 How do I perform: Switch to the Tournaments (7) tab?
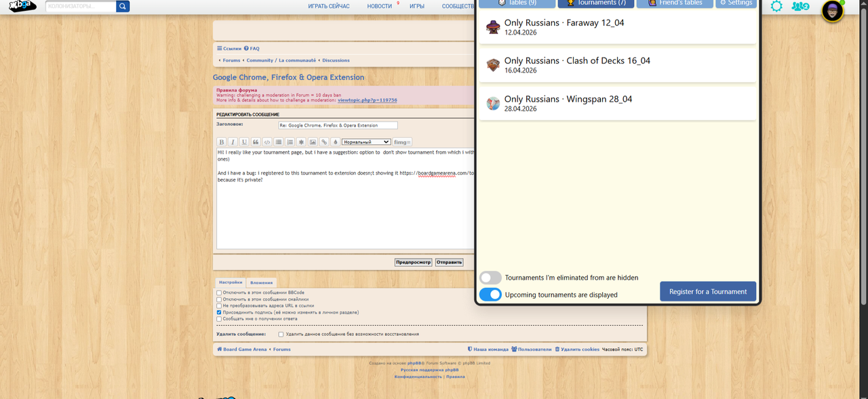tap(596, 3)
